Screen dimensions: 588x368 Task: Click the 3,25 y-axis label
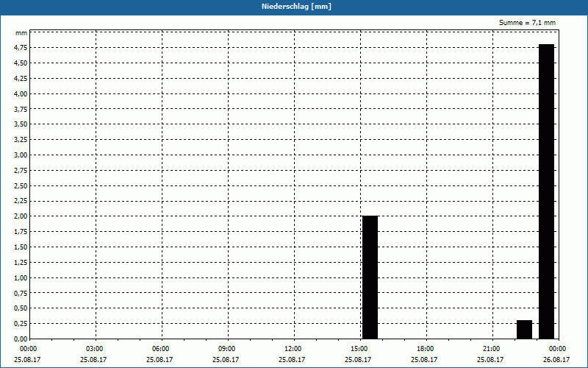21,140
